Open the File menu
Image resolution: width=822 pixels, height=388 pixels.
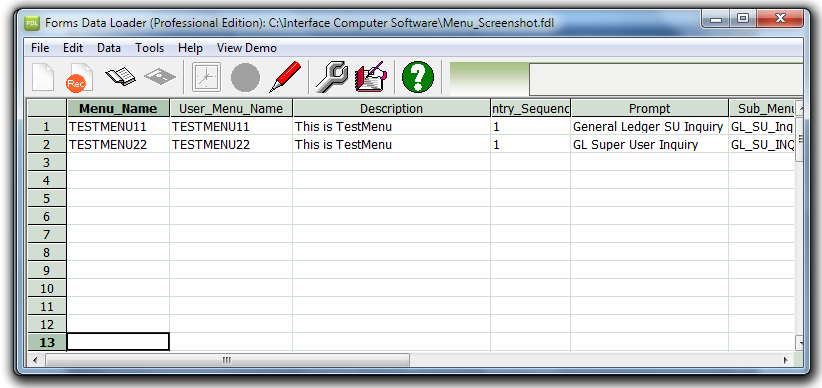[40, 48]
